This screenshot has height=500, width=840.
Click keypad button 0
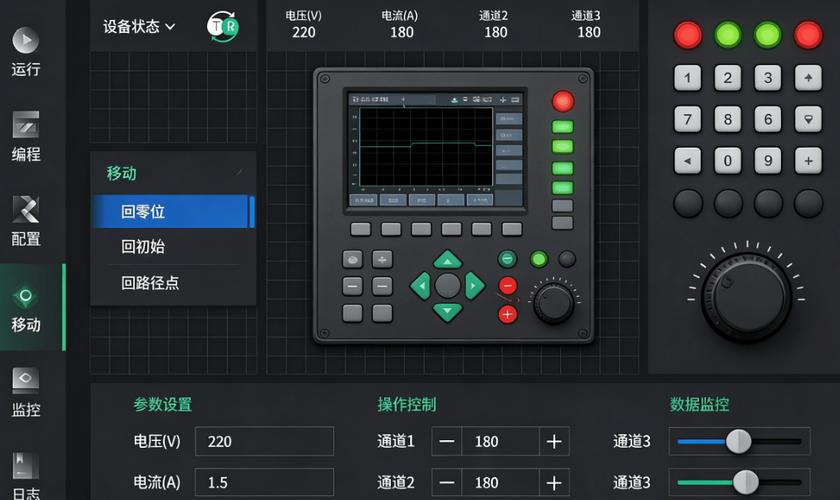coord(728,160)
